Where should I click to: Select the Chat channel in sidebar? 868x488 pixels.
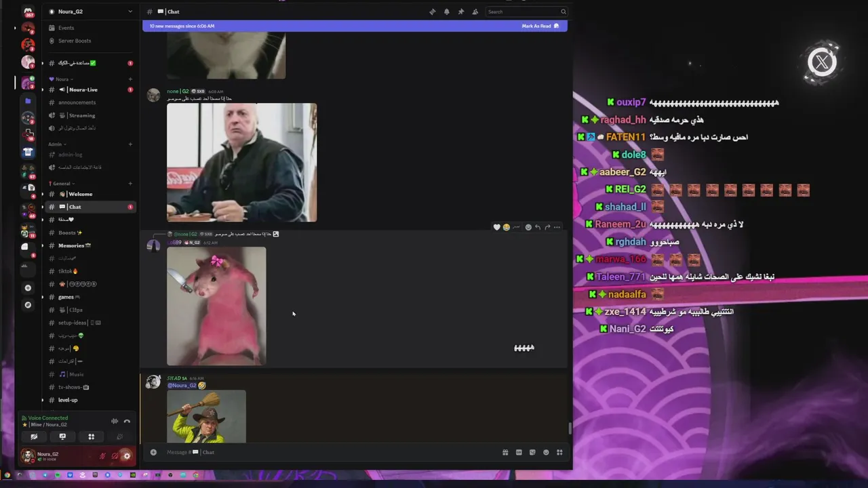[x=90, y=207]
